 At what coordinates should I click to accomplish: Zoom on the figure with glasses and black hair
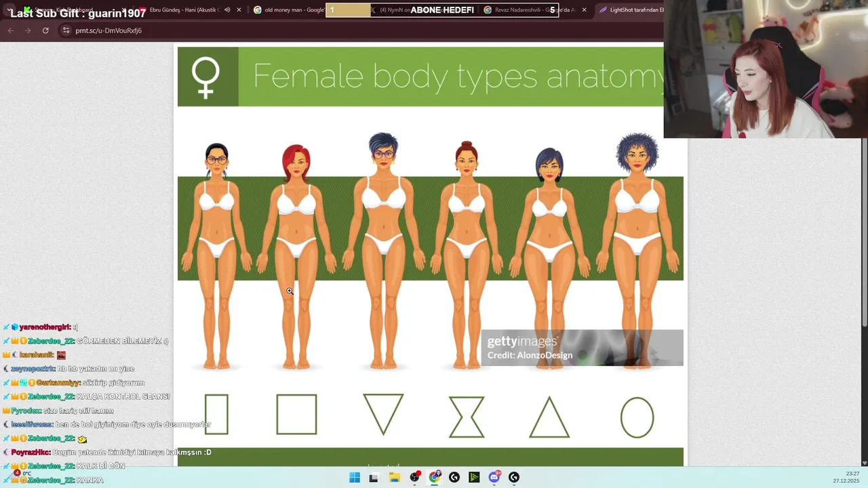tap(217, 256)
